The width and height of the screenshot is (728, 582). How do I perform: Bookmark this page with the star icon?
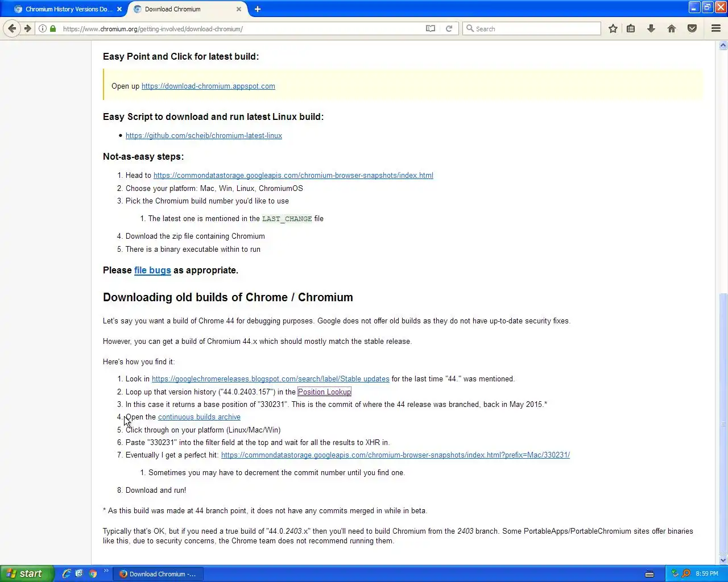[613, 28]
